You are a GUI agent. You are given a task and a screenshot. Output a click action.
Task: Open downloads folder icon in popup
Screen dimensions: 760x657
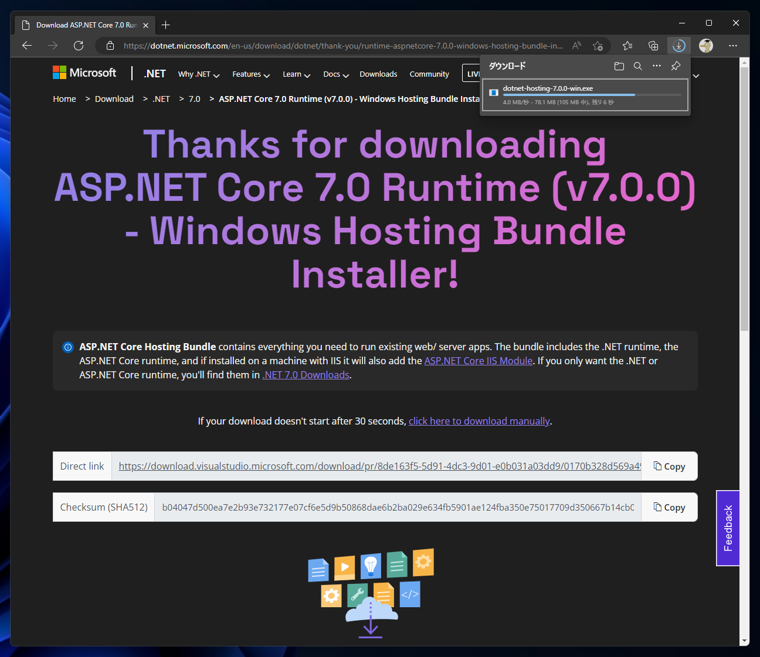[x=619, y=66]
